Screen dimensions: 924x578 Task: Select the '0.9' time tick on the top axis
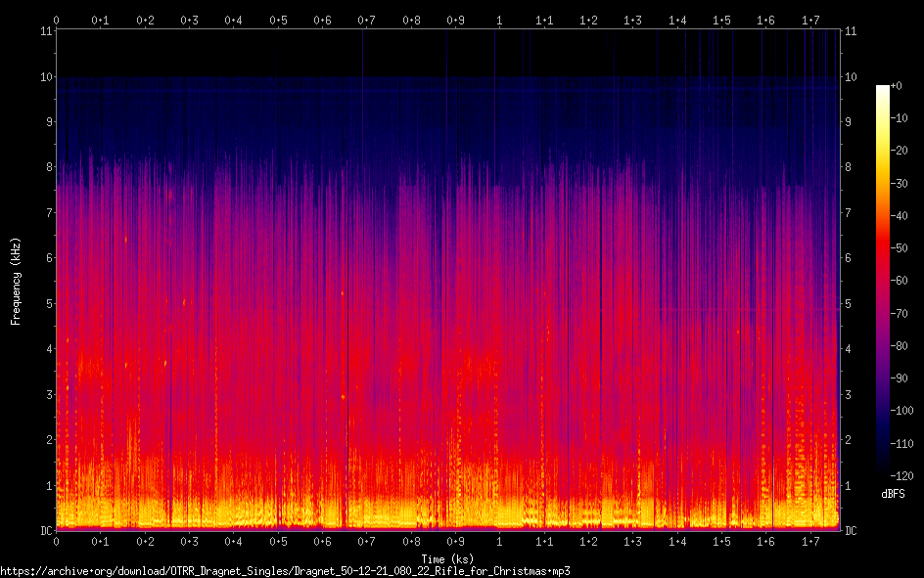(x=455, y=20)
